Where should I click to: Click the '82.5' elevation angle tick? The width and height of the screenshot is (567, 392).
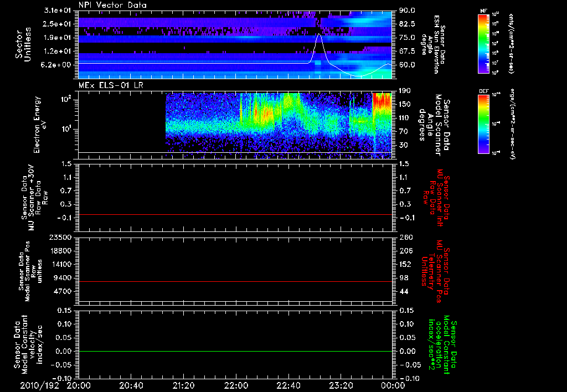coord(407,24)
